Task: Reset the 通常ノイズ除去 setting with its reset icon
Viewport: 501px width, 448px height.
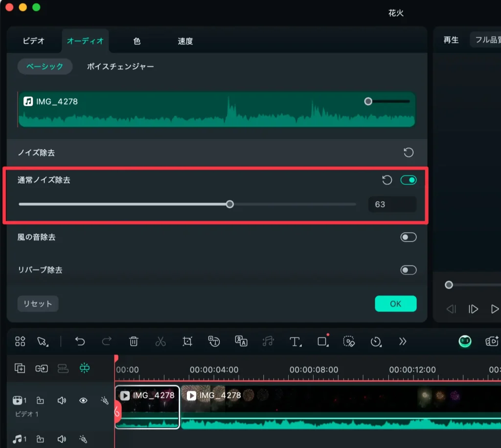Action: coord(387,180)
